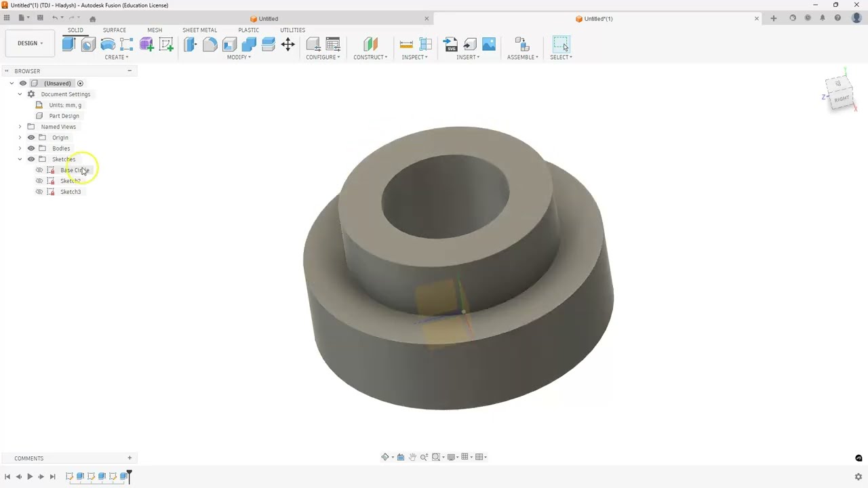The height and width of the screenshot is (488, 868).
Task: Activate the Select window tool
Action: pyautogui.click(x=561, y=45)
